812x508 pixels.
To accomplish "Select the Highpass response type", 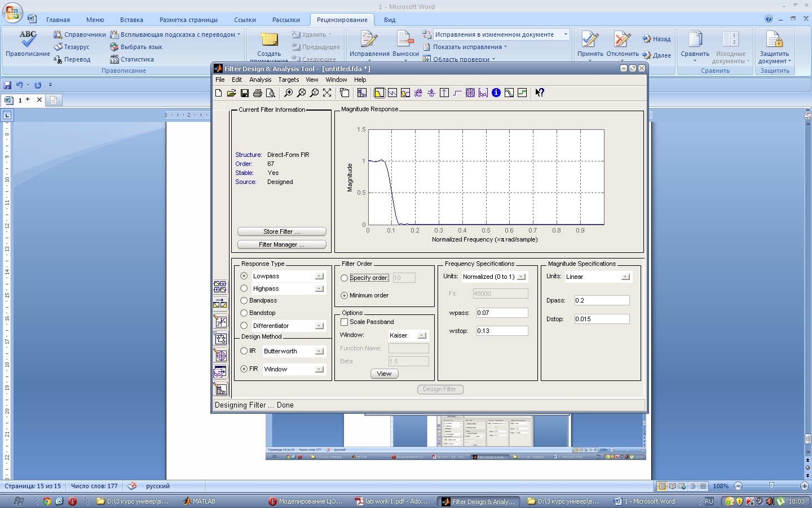I will (244, 288).
